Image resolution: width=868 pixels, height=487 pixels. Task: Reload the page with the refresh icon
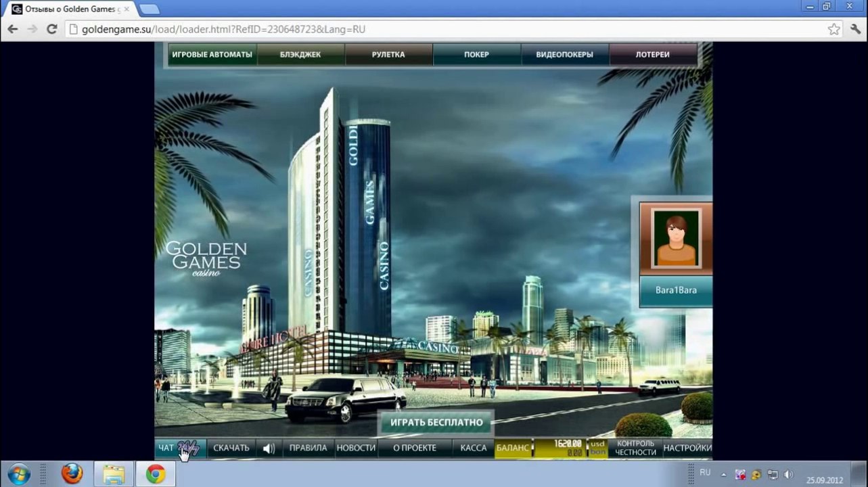pos(51,30)
